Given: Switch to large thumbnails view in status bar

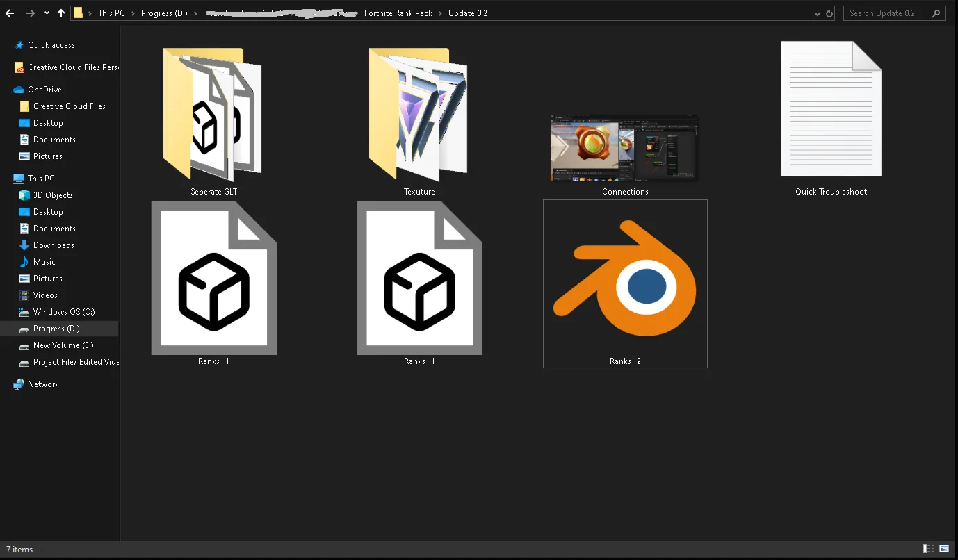Looking at the screenshot, I should (x=943, y=549).
